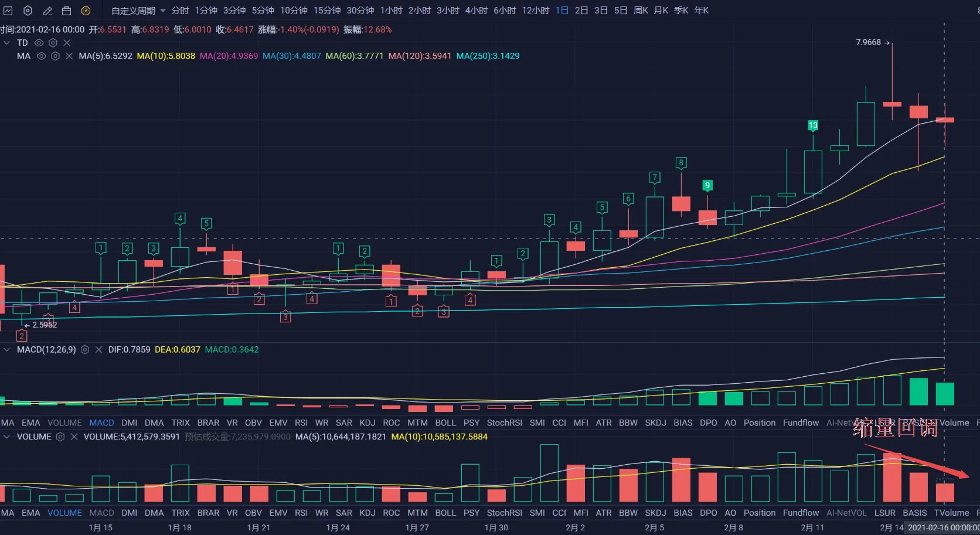Select the 1分钟 timeframe
This screenshot has width=980, height=535.
pyautogui.click(x=206, y=11)
